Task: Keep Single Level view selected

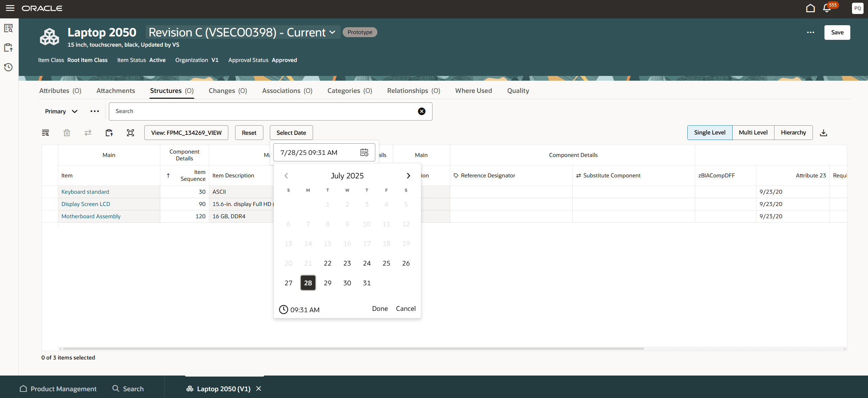Action: [x=709, y=132]
